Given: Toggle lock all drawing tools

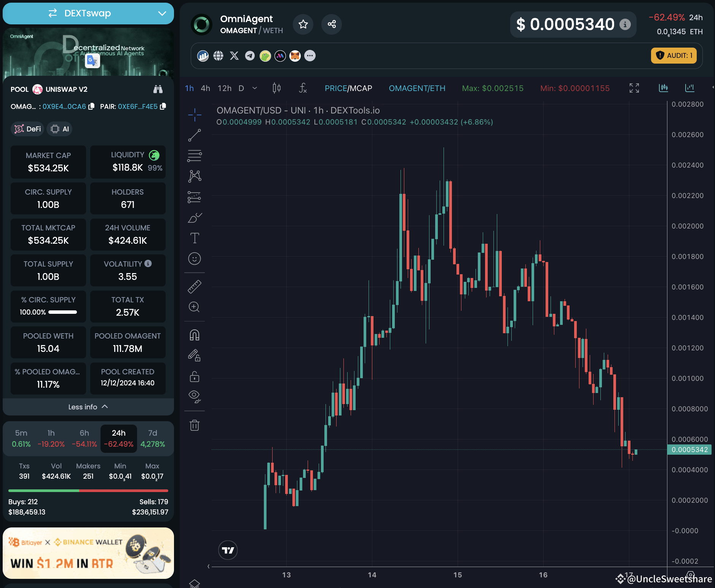Looking at the screenshot, I should (195, 377).
